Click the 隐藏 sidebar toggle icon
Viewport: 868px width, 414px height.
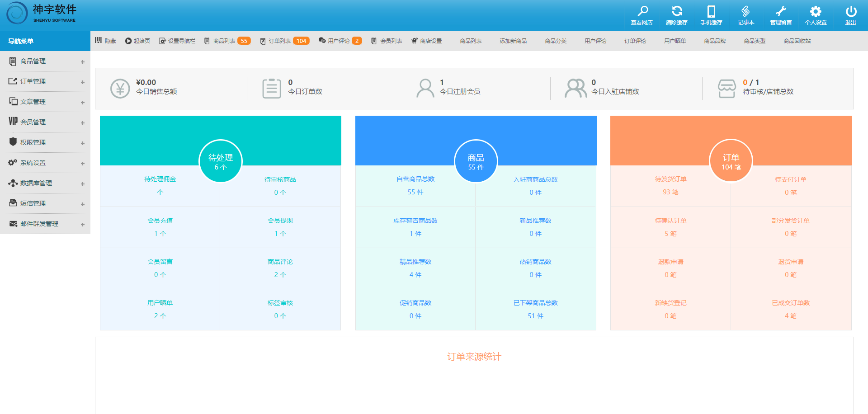coord(98,40)
